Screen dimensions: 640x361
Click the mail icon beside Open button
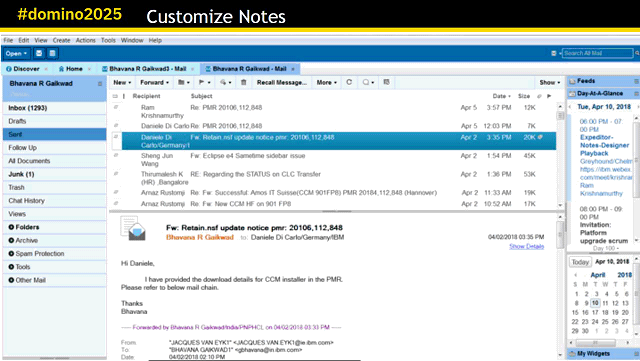(x=39, y=53)
